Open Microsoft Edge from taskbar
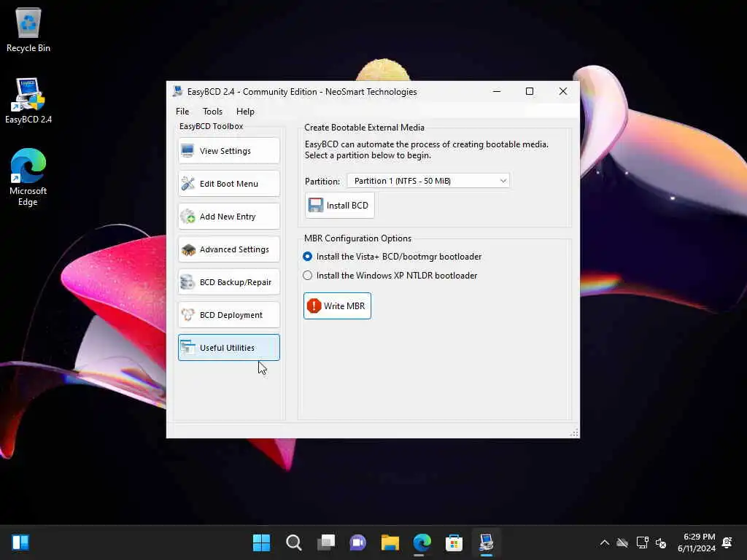The image size is (747, 560). pos(422,542)
